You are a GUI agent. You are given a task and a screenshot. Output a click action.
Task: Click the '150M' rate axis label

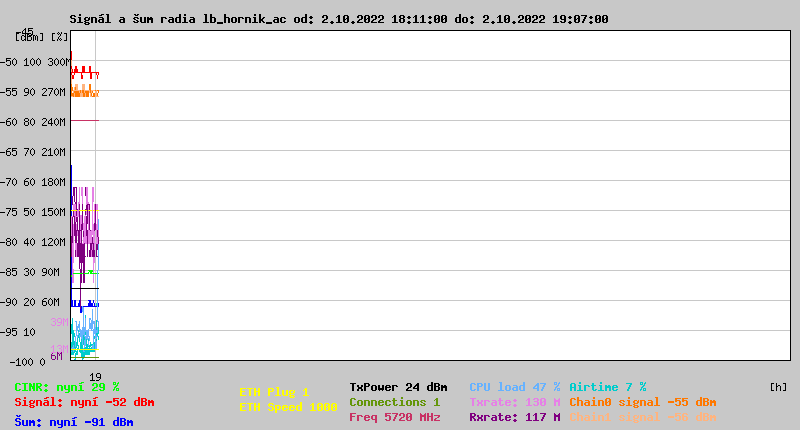[54, 212]
